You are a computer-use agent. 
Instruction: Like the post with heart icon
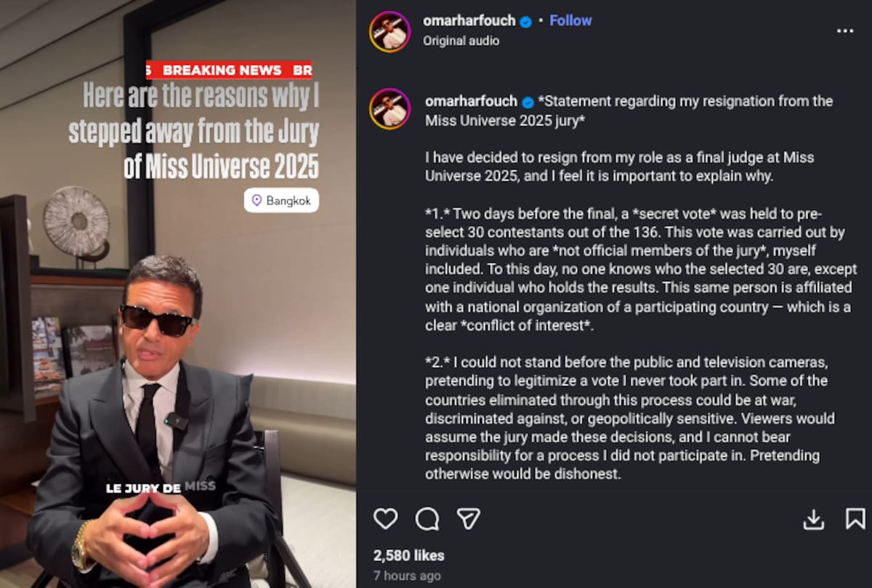(385, 518)
